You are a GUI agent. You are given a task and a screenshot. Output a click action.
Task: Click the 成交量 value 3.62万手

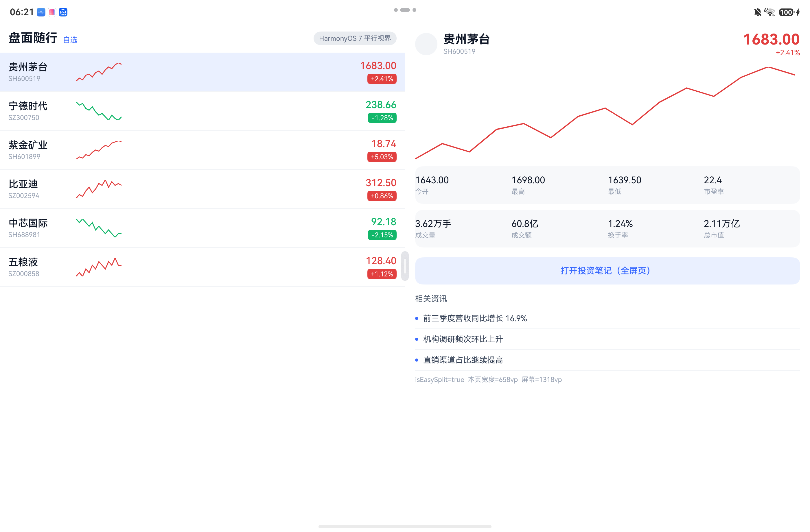[433, 223]
